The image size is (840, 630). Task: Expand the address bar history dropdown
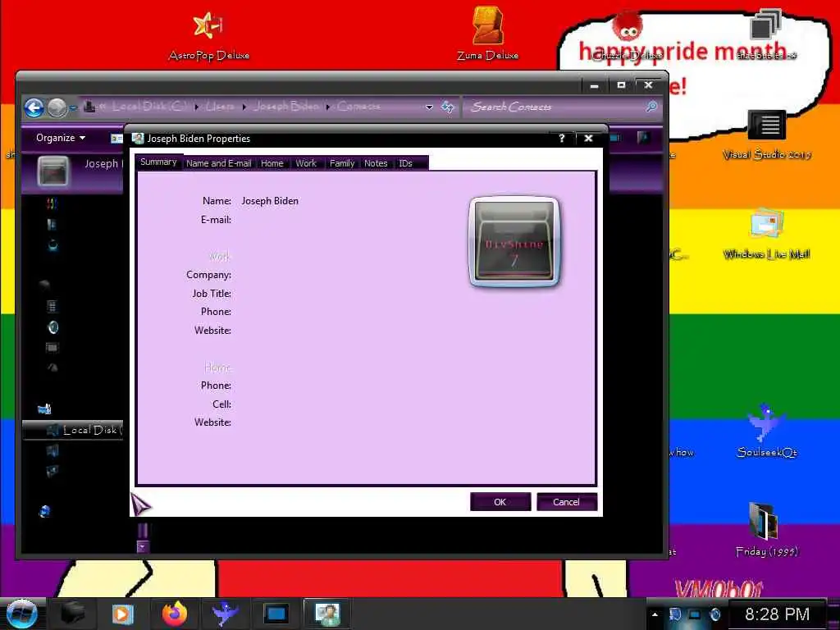coord(429,107)
